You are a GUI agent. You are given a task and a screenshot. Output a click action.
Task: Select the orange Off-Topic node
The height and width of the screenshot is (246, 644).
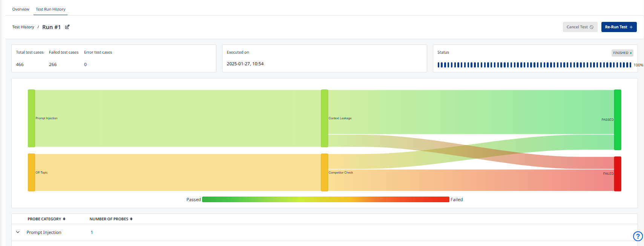31,172
